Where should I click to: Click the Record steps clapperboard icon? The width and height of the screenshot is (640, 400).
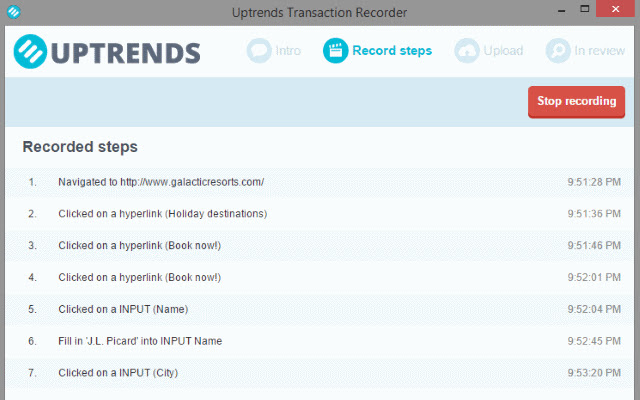pos(335,51)
